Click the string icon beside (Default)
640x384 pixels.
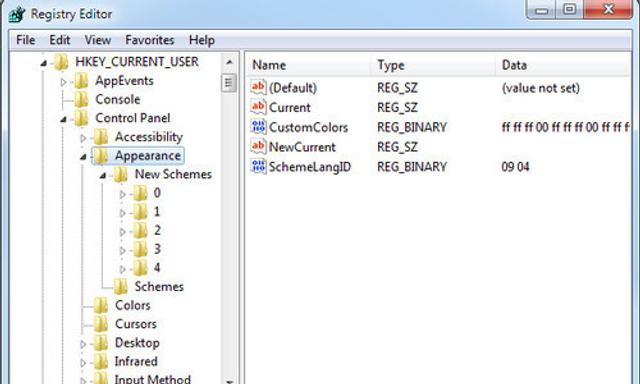tap(258, 87)
